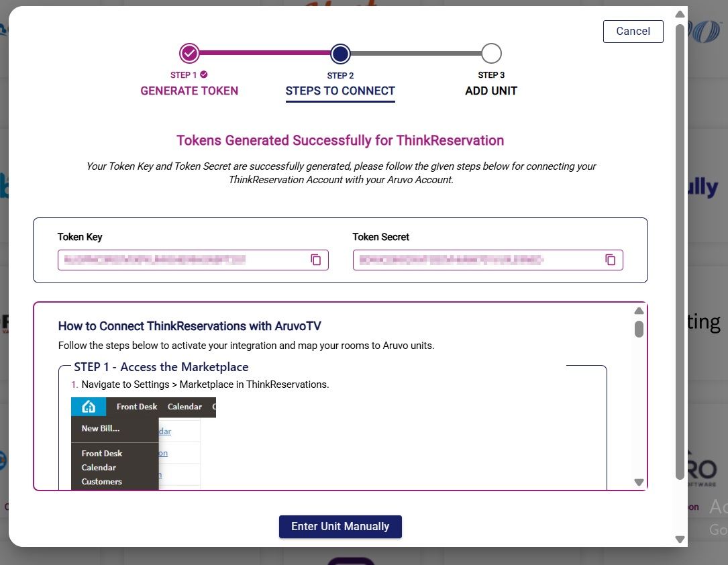Screen dimensions: 728x565
Task: Click the home icon in ThinkReservations screenshot
Action: click(x=89, y=407)
